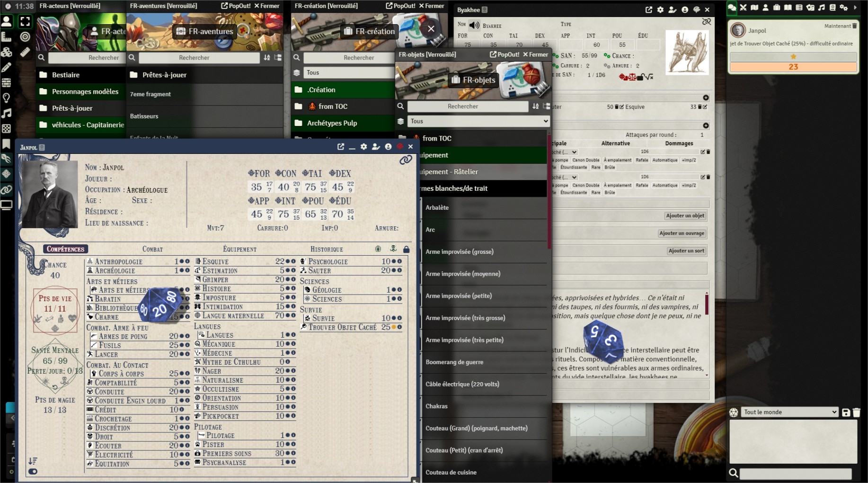Click the Ajouter un sort button
Image resolution: width=868 pixels, height=483 pixels.
(686, 251)
